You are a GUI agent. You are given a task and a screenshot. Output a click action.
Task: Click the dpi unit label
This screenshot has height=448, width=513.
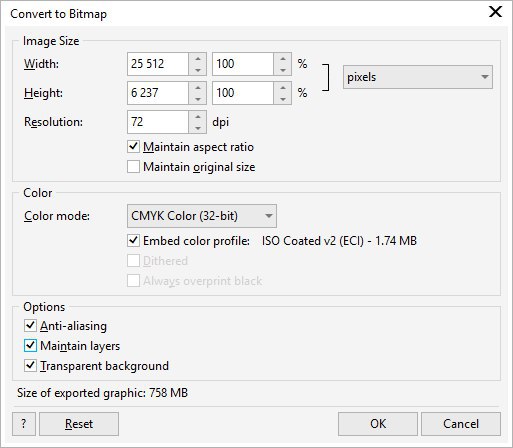[x=221, y=122]
